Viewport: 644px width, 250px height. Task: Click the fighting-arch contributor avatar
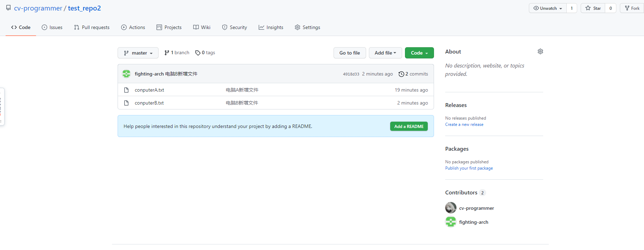click(x=450, y=222)
